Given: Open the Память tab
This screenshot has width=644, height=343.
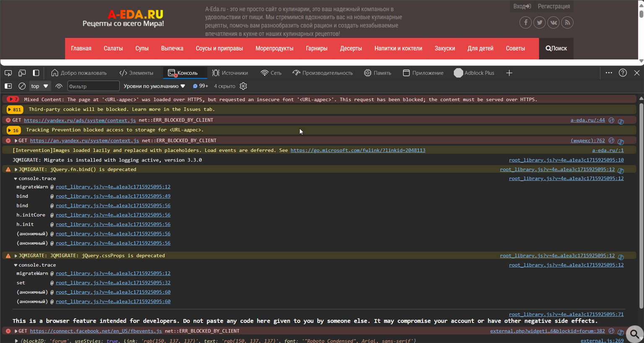Looking at the screenshot, I should coord(377,73).
